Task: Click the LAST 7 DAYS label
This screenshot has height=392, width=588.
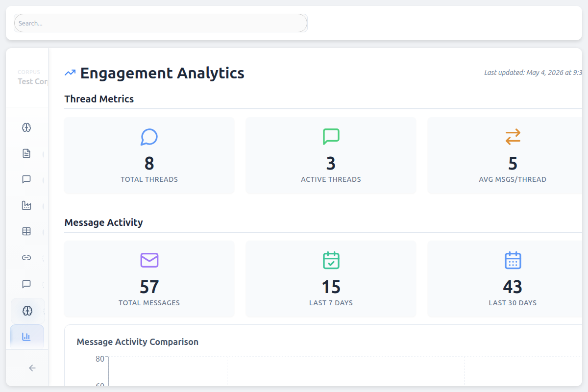Action: tap(331, 303)
